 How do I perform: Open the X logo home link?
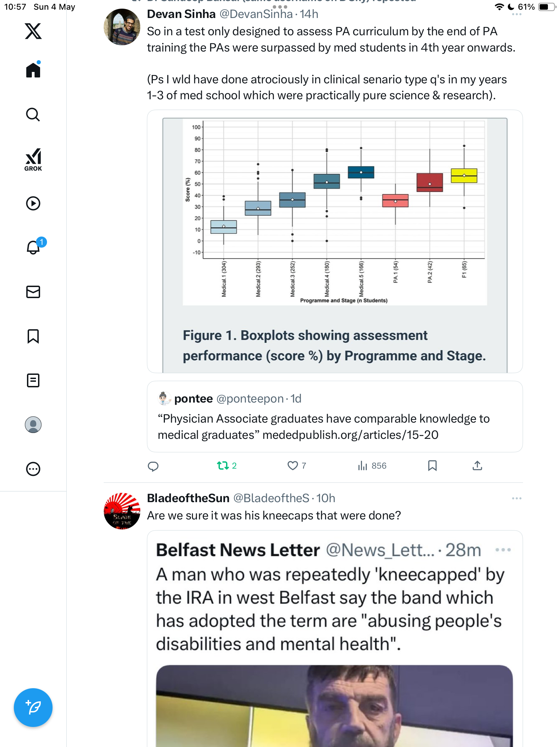click(x=33, y=31)
